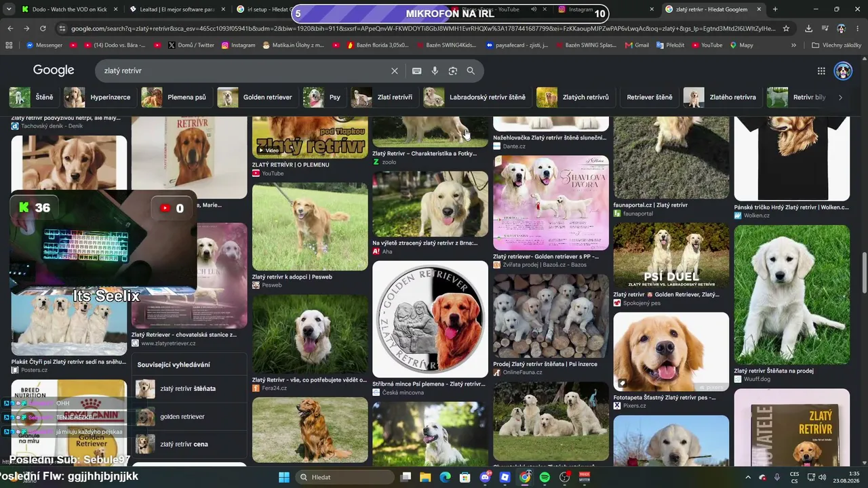868x488 pixels.
Task: Open the Všechny záložky bookmarks folder
Action: [836, 45]
